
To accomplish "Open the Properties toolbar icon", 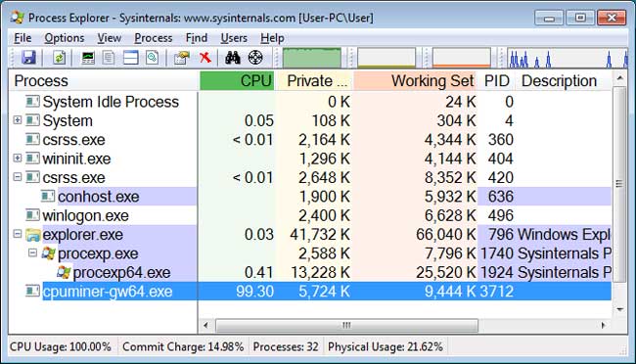I will click(182, 58).
